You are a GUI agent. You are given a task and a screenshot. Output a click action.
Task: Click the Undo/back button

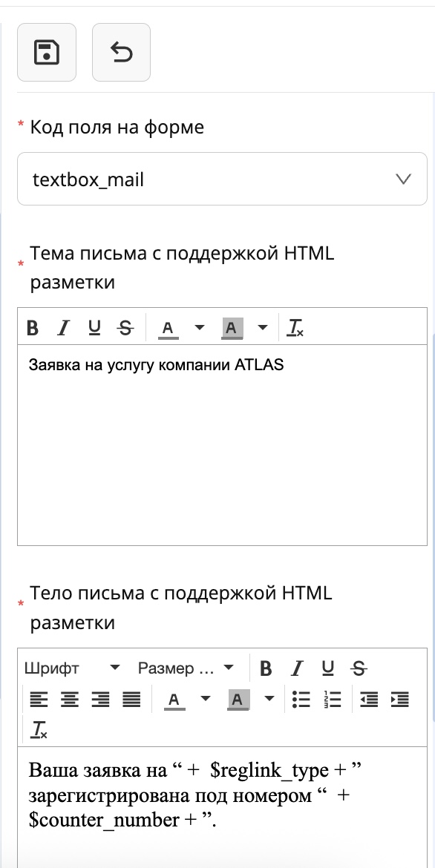[x=121, y=52]
